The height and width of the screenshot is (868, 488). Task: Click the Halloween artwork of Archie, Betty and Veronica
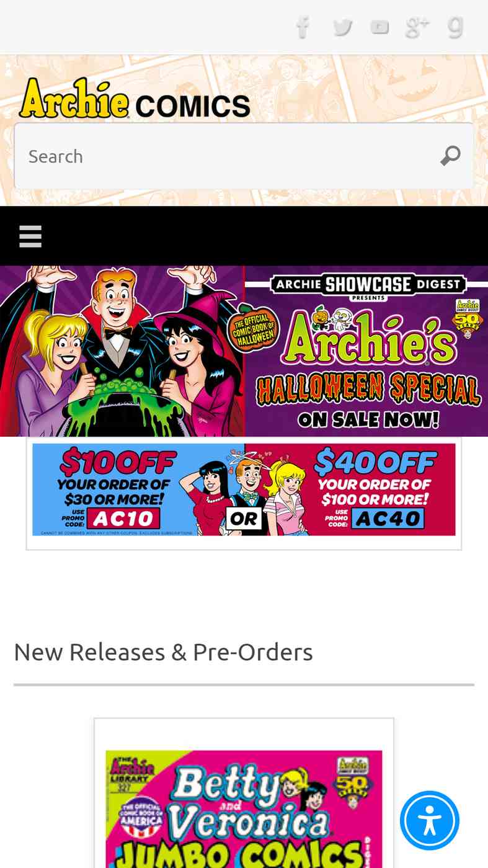122,351
